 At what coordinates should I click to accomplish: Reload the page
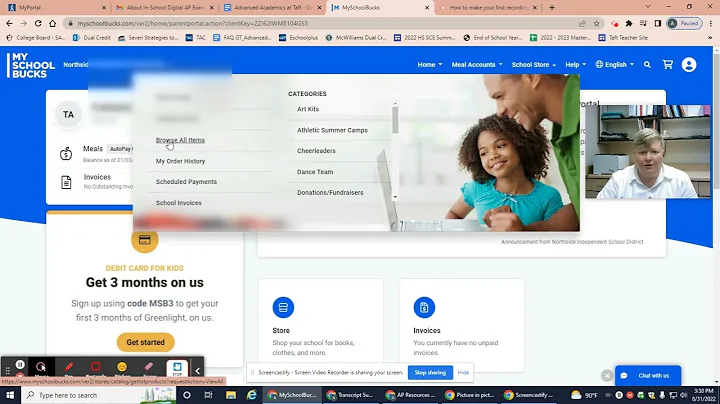(38, 23)
